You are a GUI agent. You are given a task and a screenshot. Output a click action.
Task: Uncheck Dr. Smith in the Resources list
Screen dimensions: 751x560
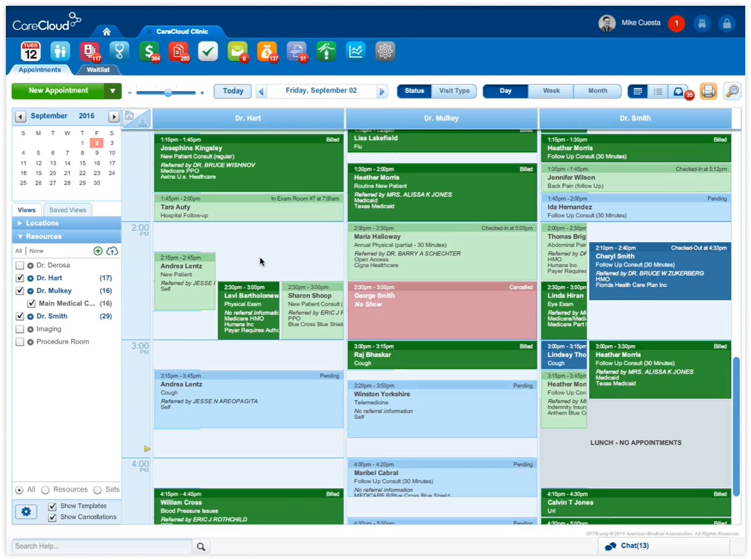pos(19,316)
